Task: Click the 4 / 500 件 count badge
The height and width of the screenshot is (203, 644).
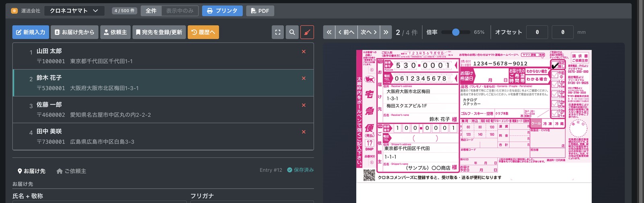Action: click(124, 11)
